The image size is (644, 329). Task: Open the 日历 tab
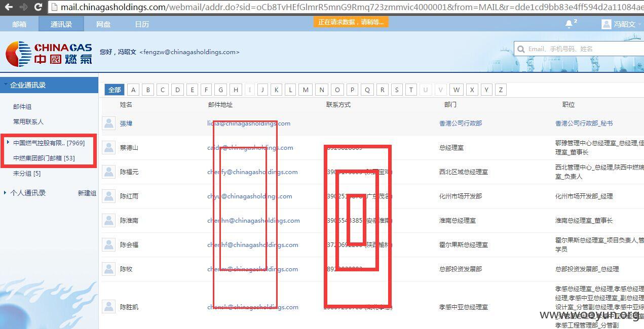point(142,24)
